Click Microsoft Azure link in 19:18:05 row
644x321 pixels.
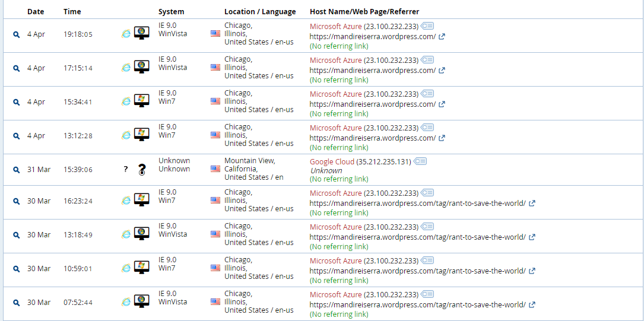click(x=336, y=26)
